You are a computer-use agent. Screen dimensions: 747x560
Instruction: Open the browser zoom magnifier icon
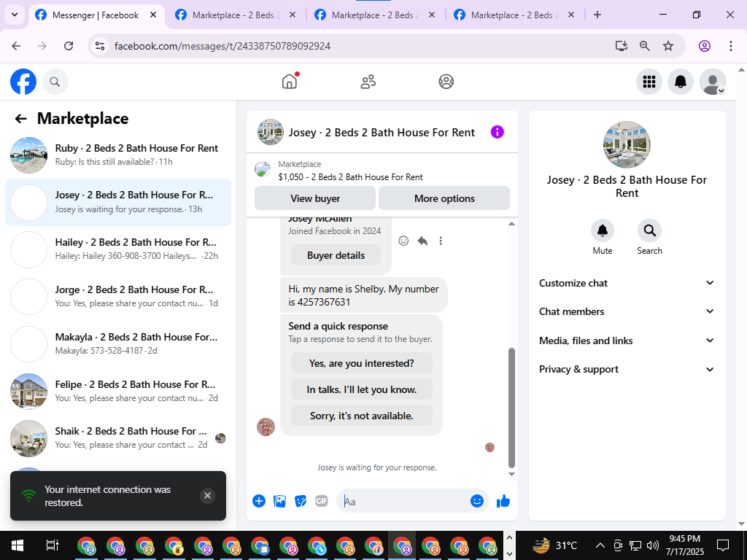tap(645, 46)
